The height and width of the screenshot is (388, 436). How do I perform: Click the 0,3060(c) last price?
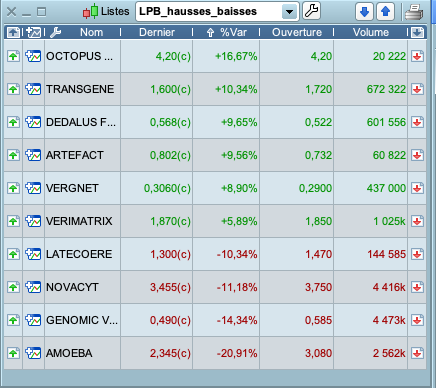coord(167,188)
